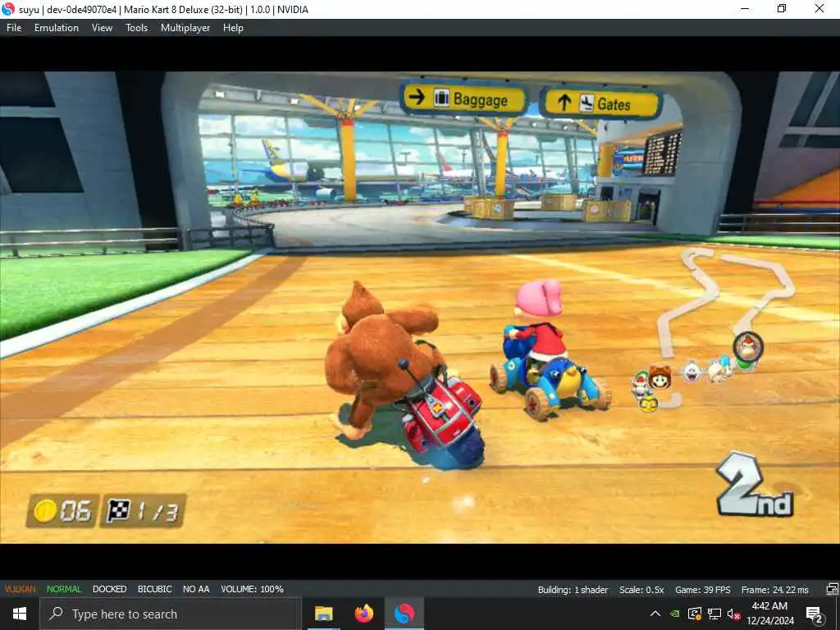The image size is (840, 630).
Task: Open the notification center icon
Action: [x=815, y=614]
